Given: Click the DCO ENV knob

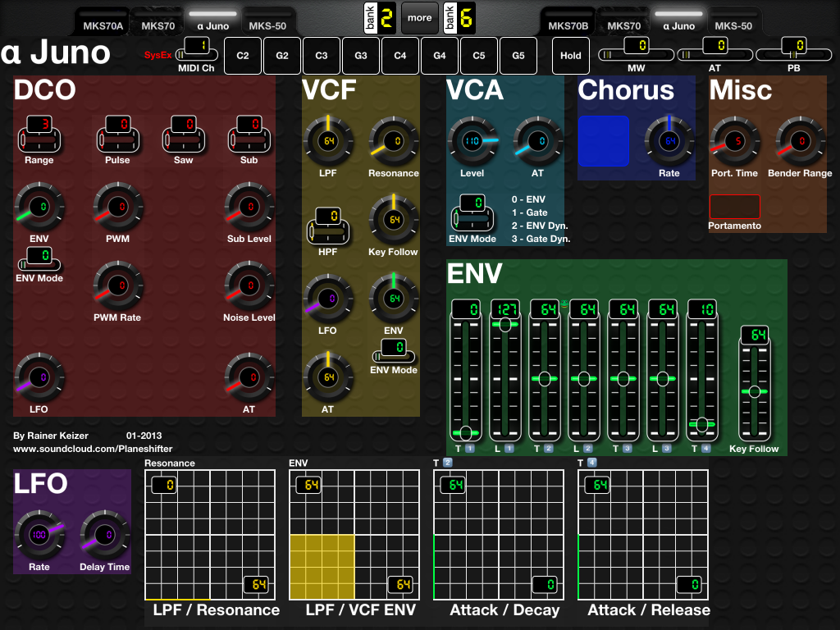Looking at the screenshot, I should pos(39,208).
